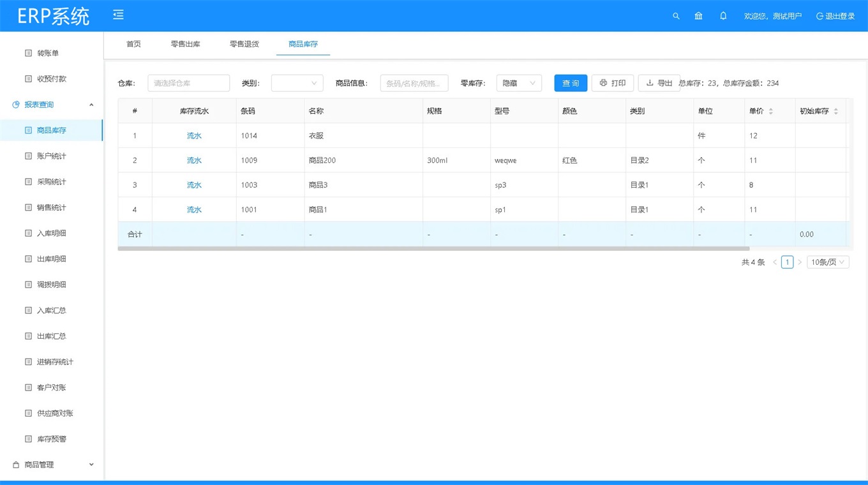Collapse the sidebar with the menu fold icon
The image size is (868, 485).
(x=118, y=15)
